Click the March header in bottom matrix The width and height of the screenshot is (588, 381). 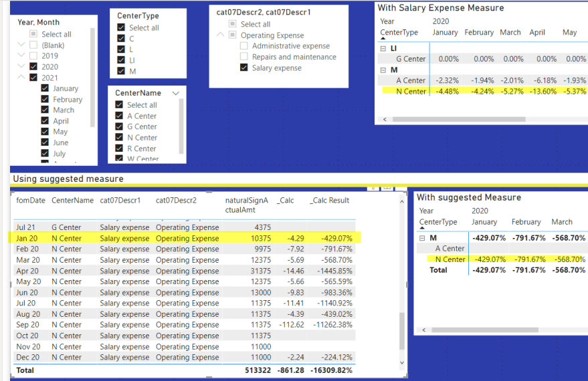tap(562, 222)
